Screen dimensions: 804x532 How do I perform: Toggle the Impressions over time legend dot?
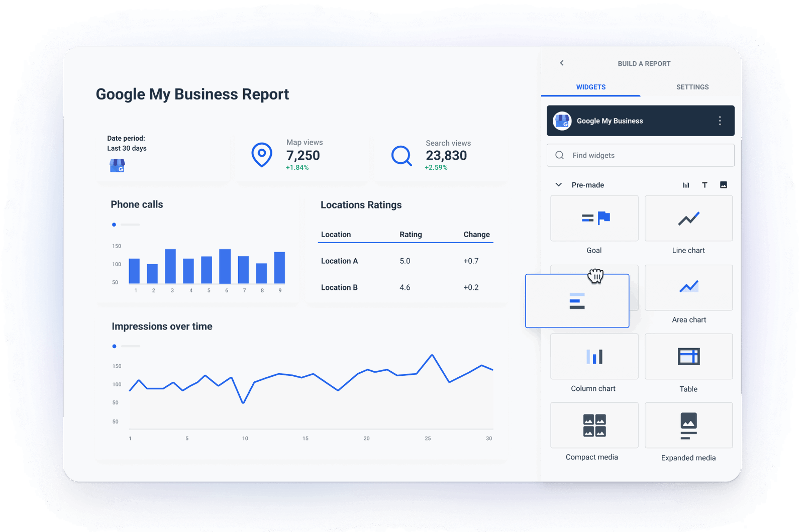tap(114, 346)
